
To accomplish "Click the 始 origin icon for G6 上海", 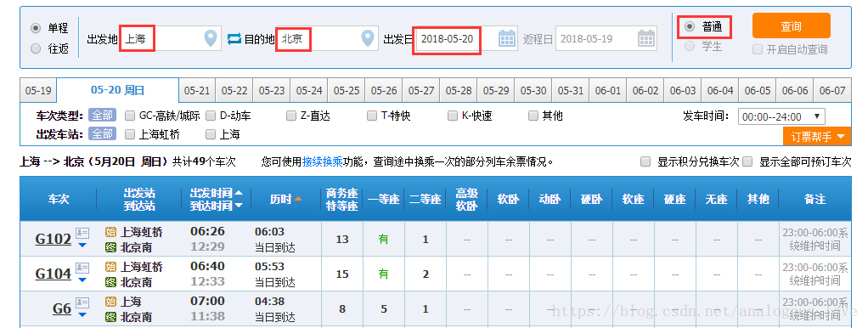I will 110,302.
